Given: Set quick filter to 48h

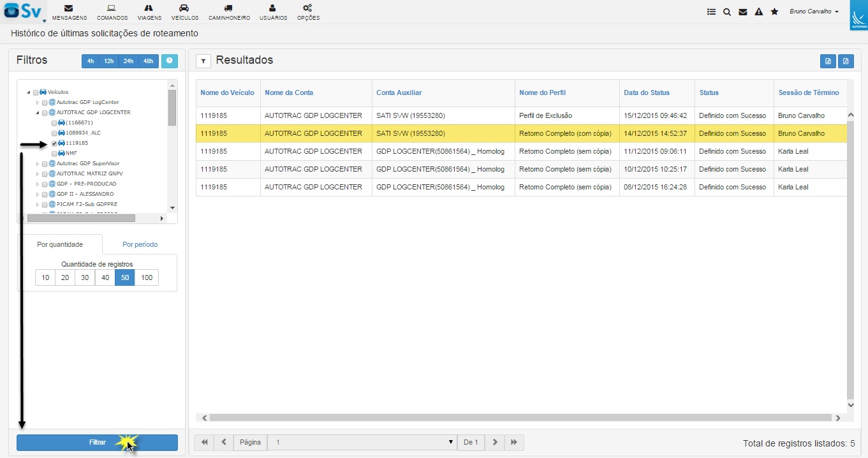Looking at the screenshot, I should pos(149,61).
